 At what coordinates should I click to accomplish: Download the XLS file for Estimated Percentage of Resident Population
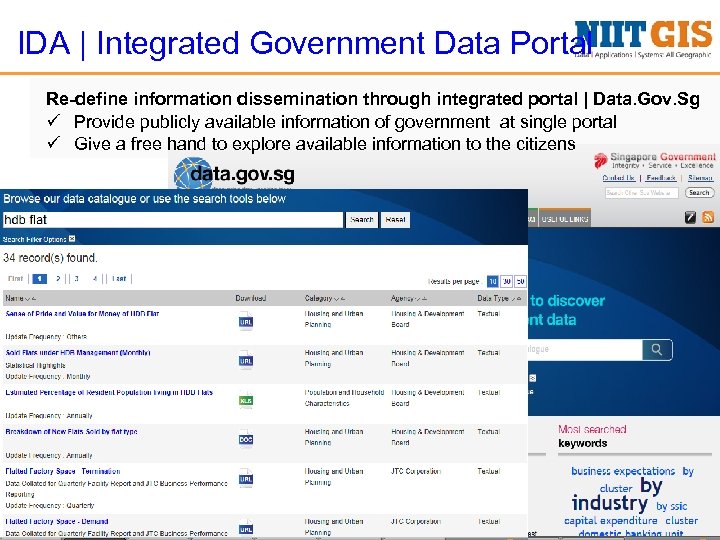pos(246,400)
